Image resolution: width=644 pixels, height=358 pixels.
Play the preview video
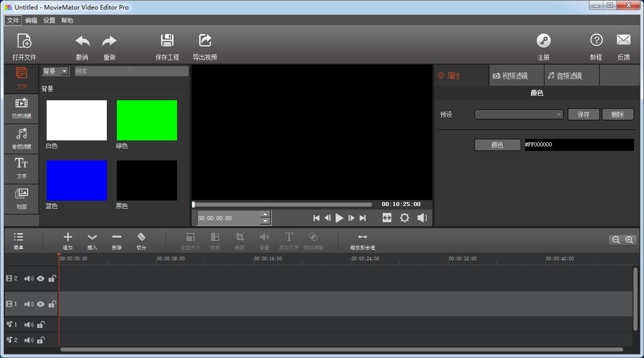tap(340, 218)
